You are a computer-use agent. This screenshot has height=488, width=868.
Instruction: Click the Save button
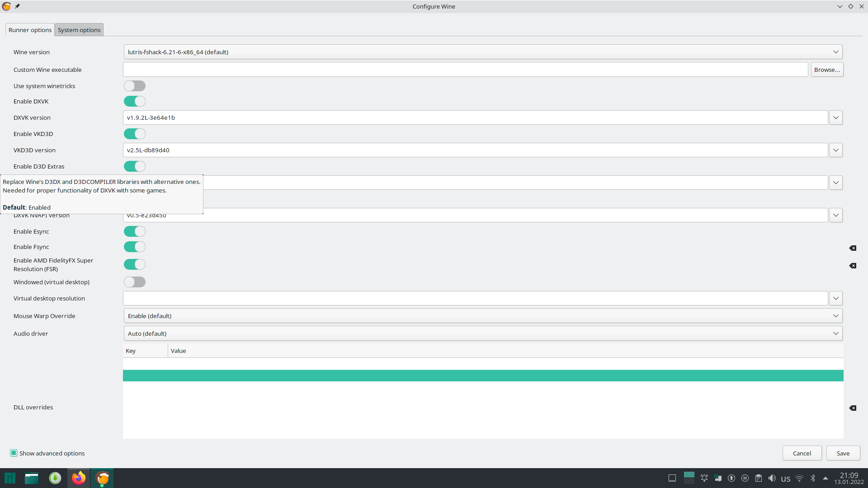pos(843,453)
